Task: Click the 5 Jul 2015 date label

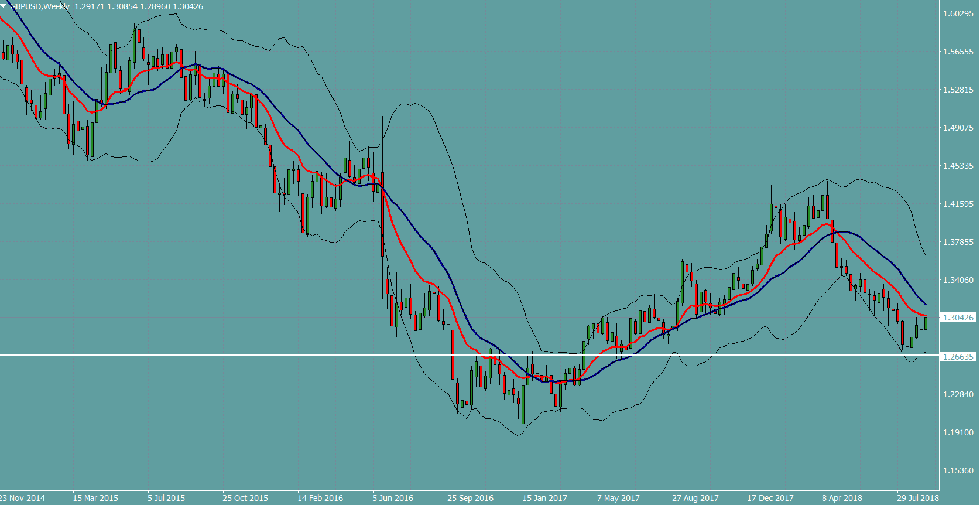Action: pos(166,498)
